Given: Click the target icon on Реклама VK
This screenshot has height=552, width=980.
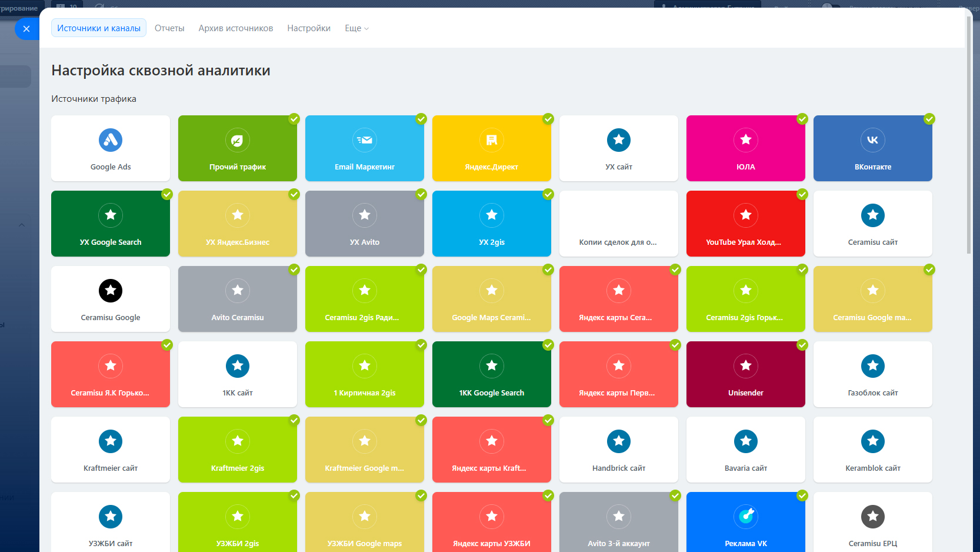Looking at the screenshot, I should [746, 517].
